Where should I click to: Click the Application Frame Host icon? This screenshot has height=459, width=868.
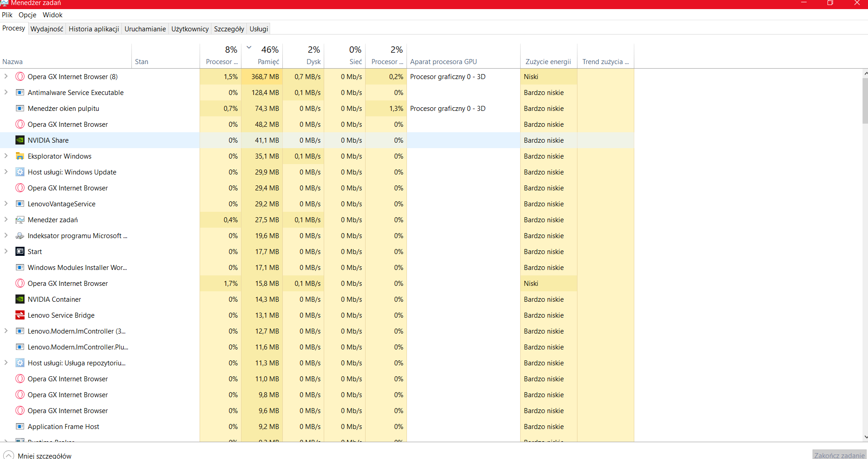(20, 427)
